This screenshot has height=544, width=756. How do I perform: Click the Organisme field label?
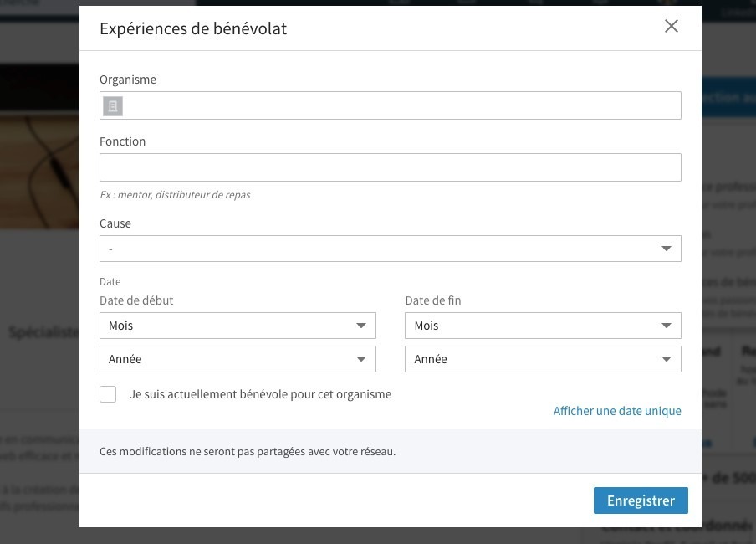tap(128, 80)
